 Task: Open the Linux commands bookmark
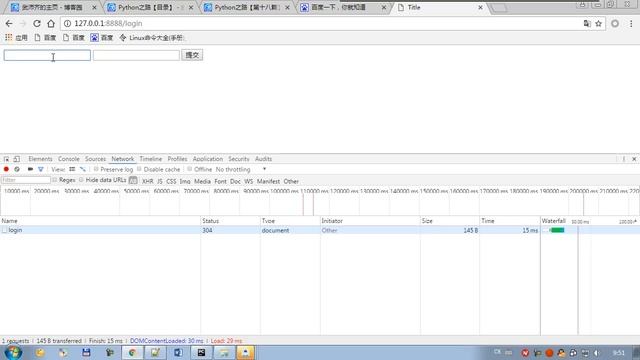click(x=151, y=38)
